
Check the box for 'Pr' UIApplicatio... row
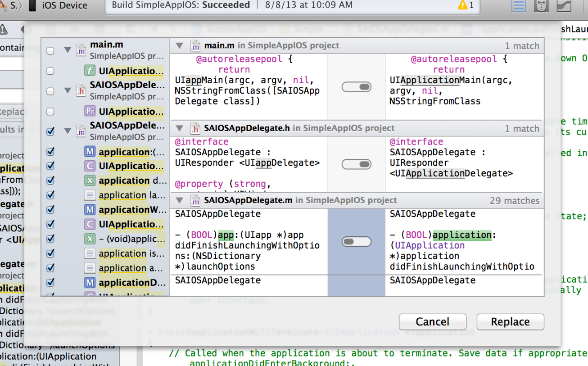pyautogui.click(x=50, y=111)
